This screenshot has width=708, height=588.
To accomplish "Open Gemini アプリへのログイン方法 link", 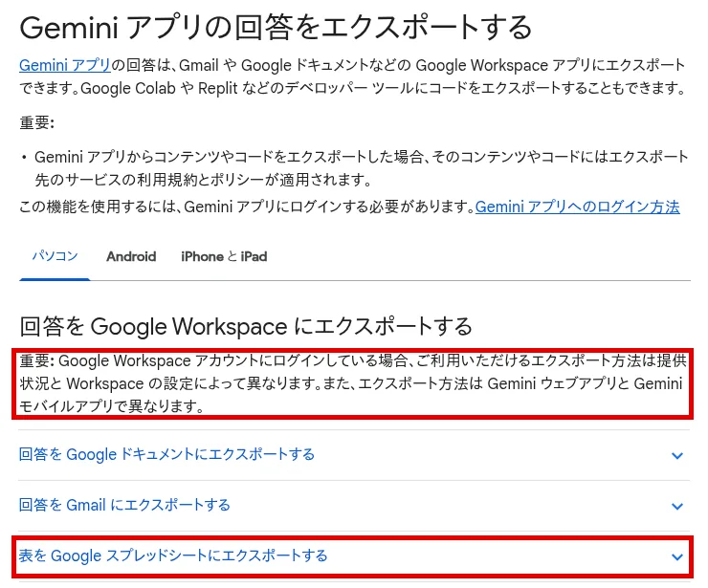I will click(578, 207).
